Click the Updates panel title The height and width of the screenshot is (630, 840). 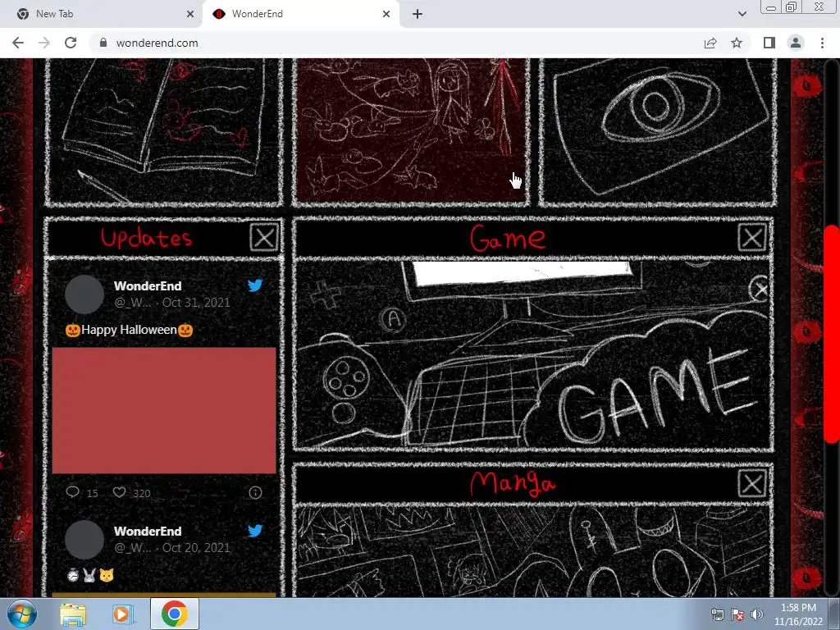pyautogui.click(x=146, y=237)
